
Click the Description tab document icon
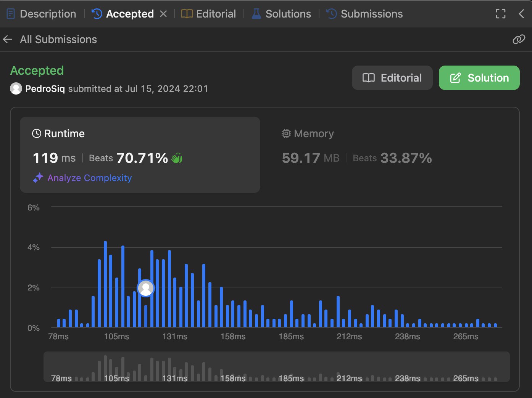(11, 14)
